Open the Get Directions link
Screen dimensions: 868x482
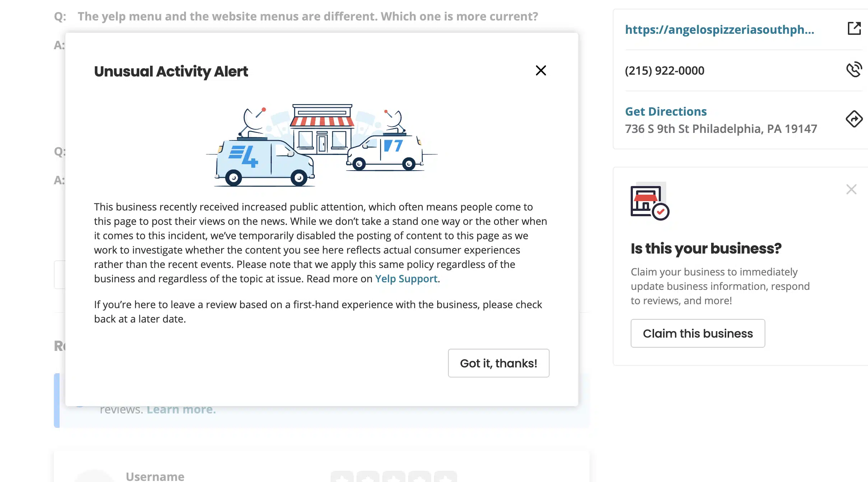pos(666,111)
